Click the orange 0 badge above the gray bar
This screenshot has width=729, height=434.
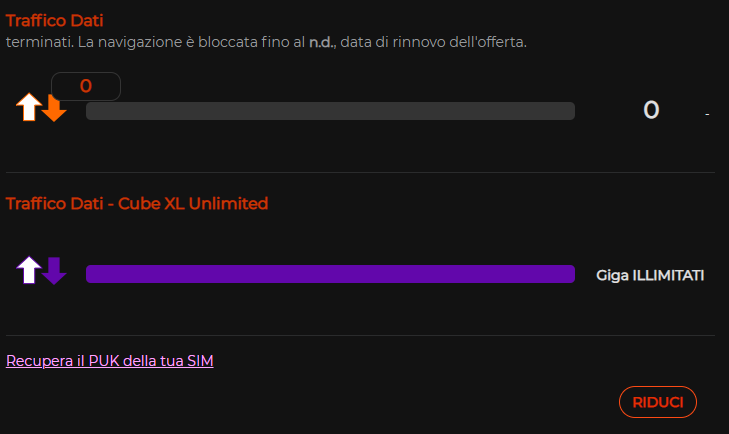coord(85,87)
